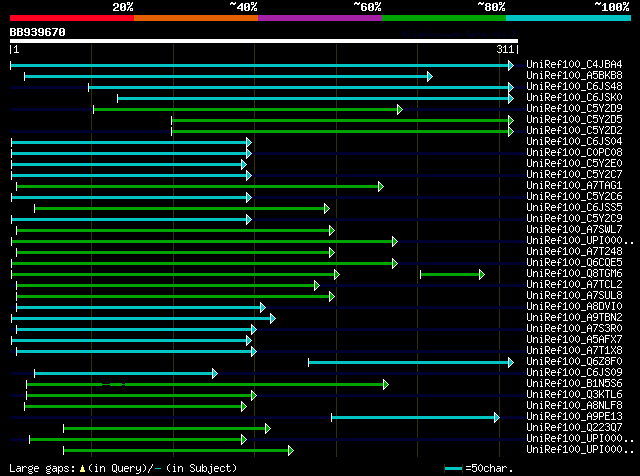
Task: Open the UniRef100_C6JSK0 hit label
Action: pos(574,98)
